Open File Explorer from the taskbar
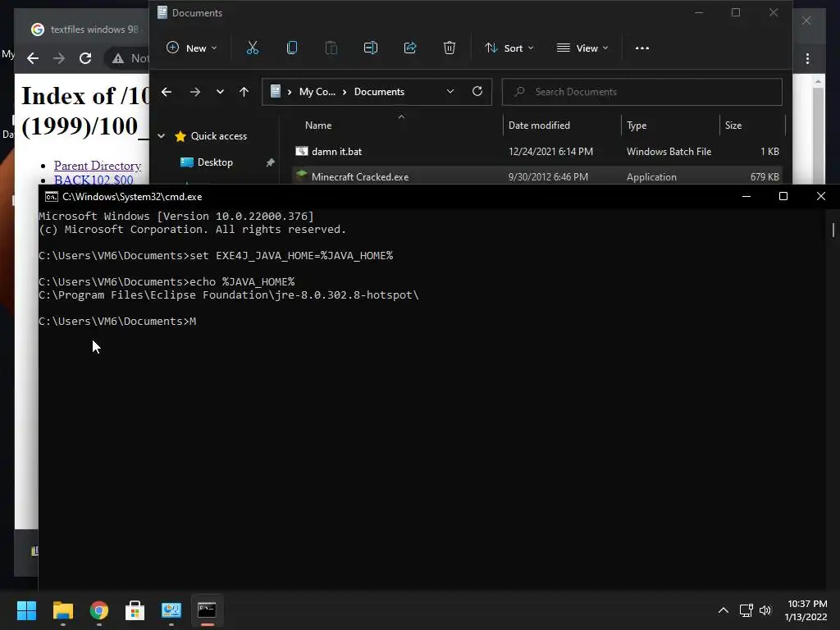 (x=62, y=610)
